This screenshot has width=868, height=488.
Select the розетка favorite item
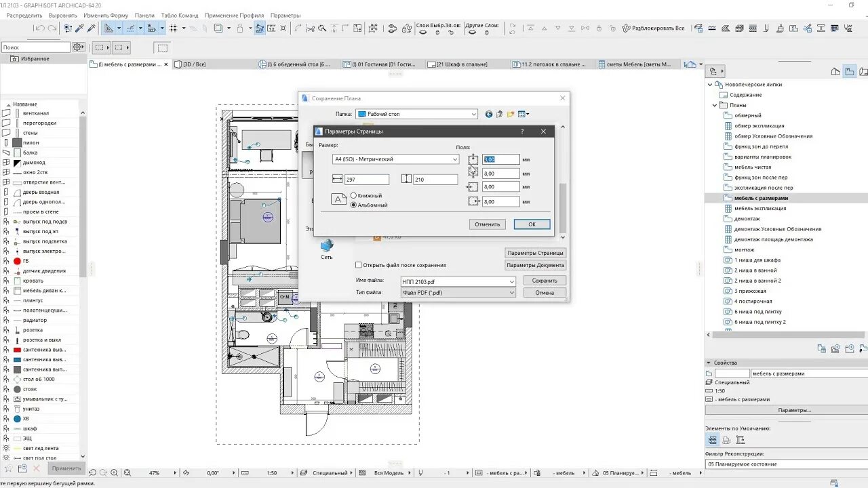tap(33, 330)
